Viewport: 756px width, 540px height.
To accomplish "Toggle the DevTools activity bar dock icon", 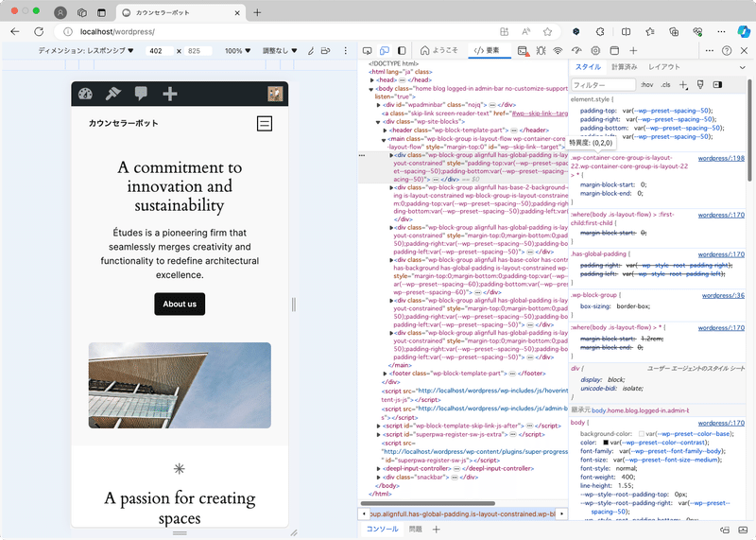I will click(x=402, y=51).
